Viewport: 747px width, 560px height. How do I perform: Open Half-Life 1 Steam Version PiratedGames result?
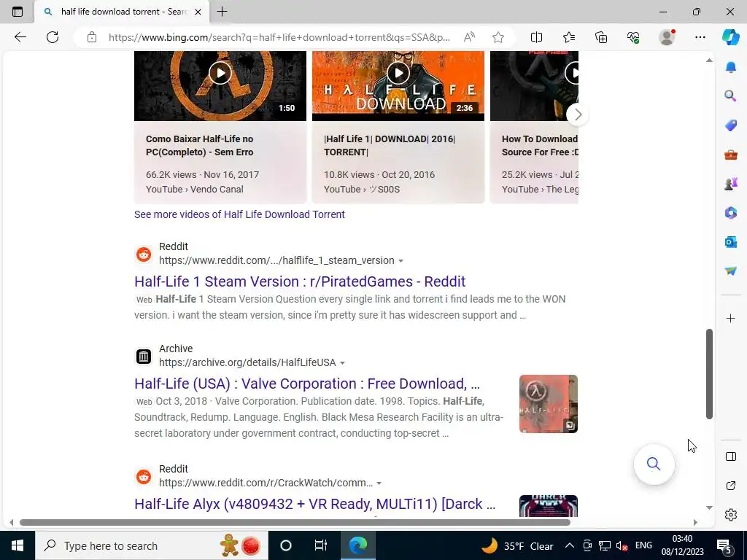click(x=300, y=281)
